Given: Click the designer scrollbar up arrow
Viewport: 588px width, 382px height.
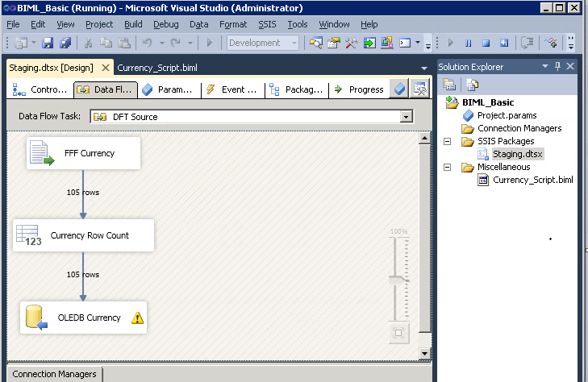Looking at the screenshot, I should coord(424,138).
